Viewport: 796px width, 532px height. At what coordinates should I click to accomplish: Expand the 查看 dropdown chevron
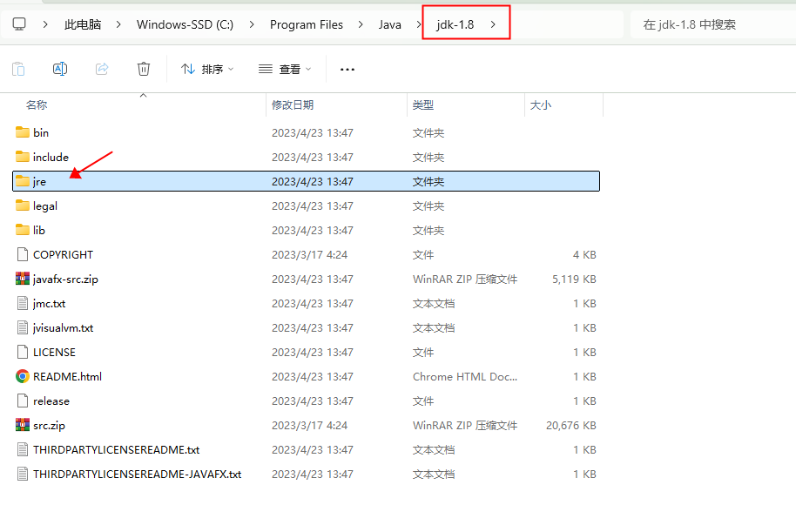pyautogui.click(x=307, y=68)
